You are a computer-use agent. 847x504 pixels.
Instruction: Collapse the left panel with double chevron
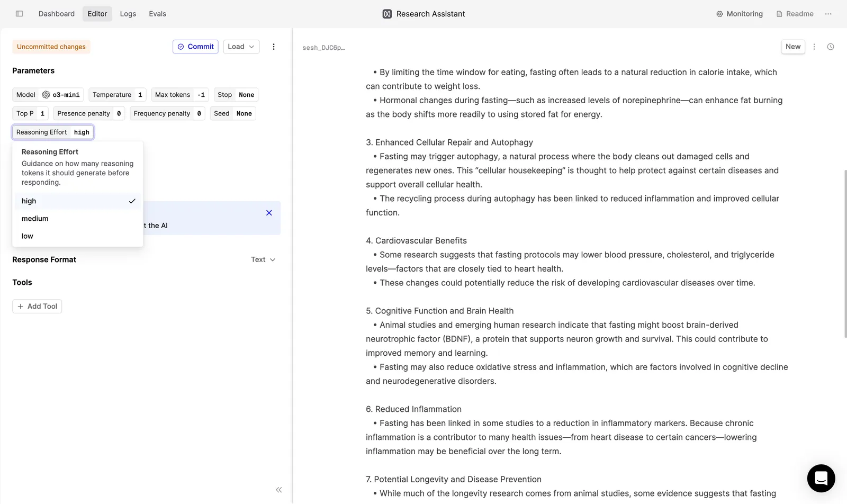coord(279,490)
